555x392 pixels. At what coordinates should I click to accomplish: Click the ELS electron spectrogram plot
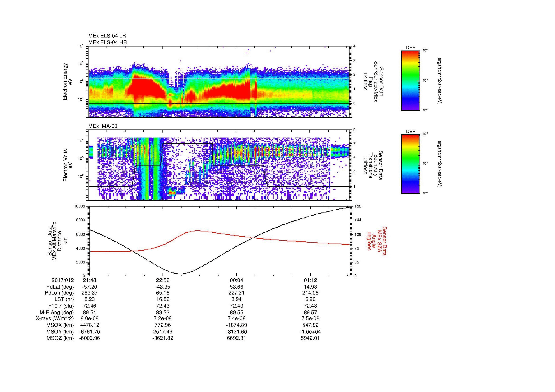(x=219, y=82)
